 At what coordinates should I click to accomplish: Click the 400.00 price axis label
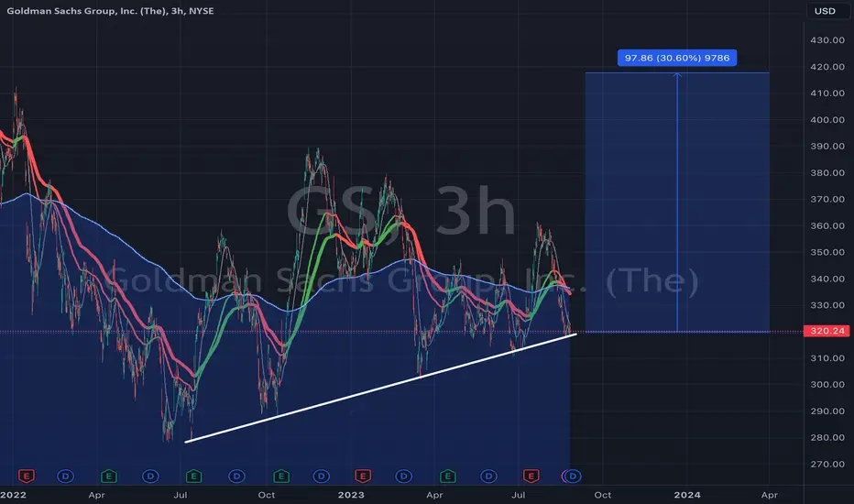827,120
